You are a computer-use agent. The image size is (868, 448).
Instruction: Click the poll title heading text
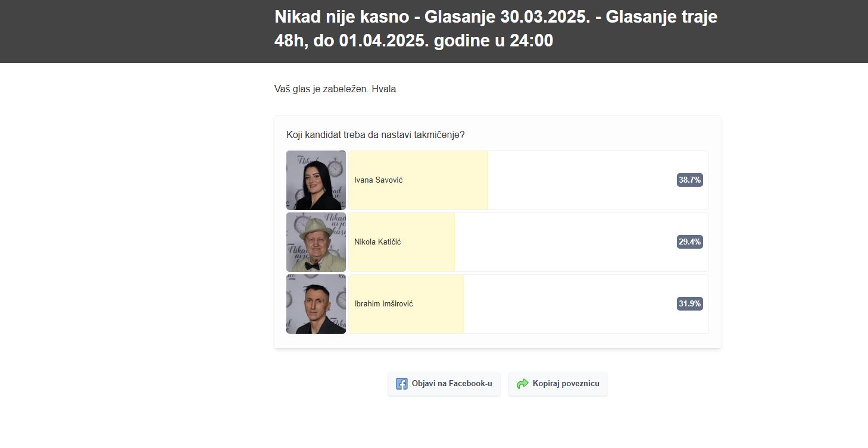(x=496, y=29)
